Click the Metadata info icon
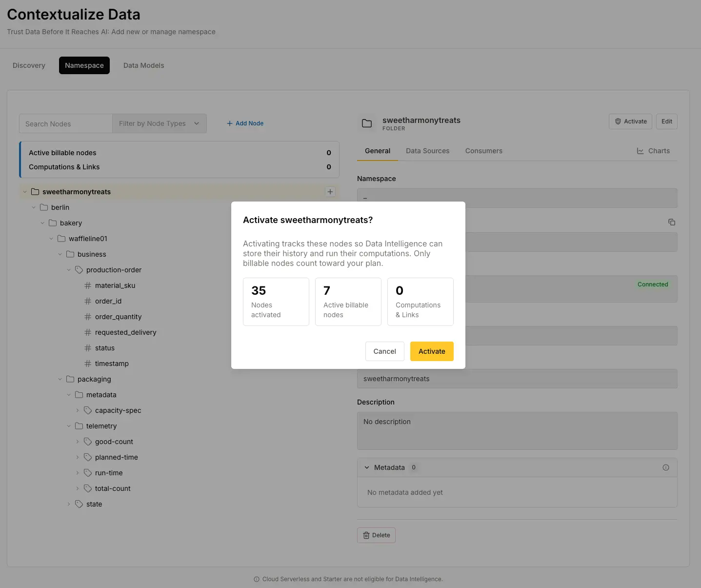 coord(666,467)
